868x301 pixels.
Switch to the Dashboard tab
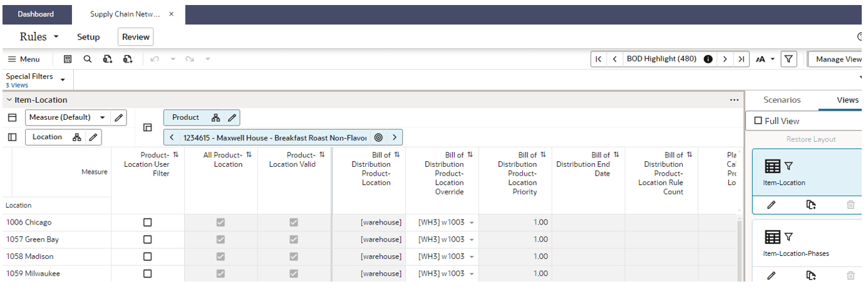(36, 14)
